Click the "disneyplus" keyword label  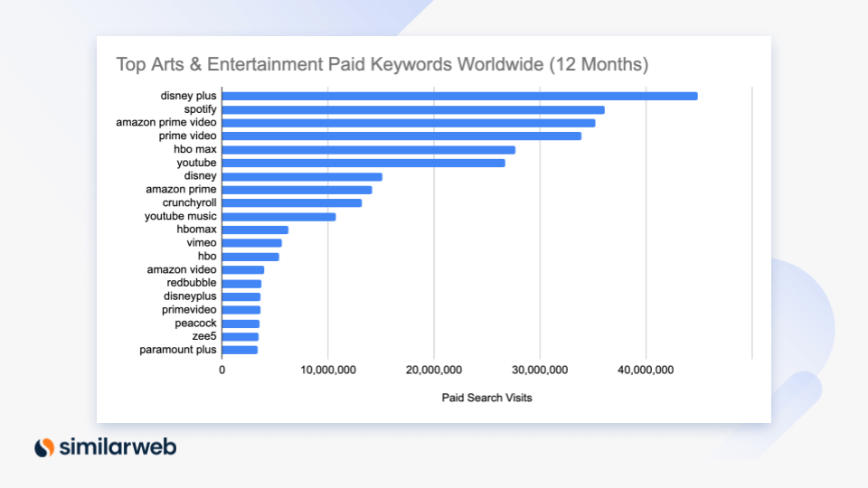click(190, 296)
